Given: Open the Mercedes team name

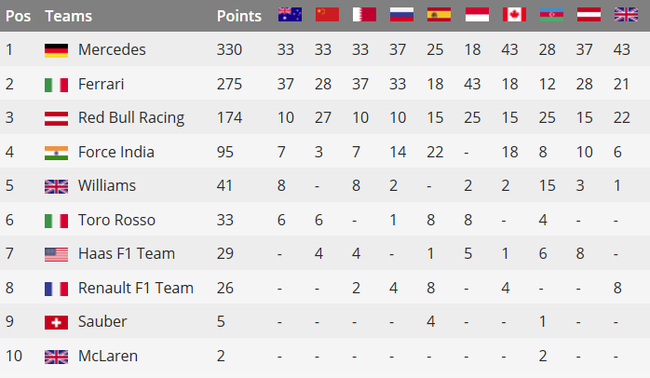Looking at the screenshot, I should coord(112,50).
